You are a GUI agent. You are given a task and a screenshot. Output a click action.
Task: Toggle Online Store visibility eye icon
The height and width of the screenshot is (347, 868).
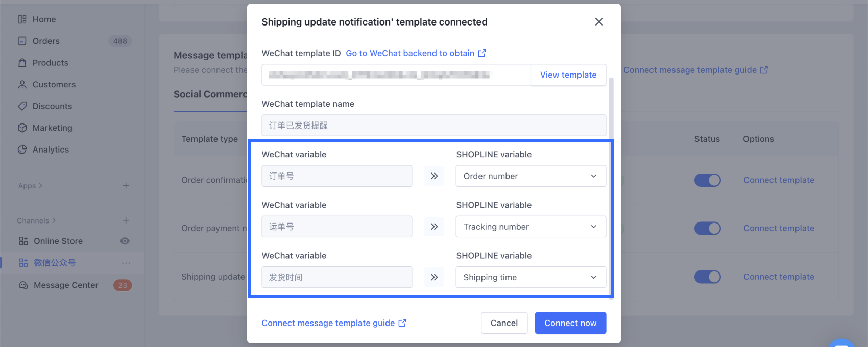(125, 241)
